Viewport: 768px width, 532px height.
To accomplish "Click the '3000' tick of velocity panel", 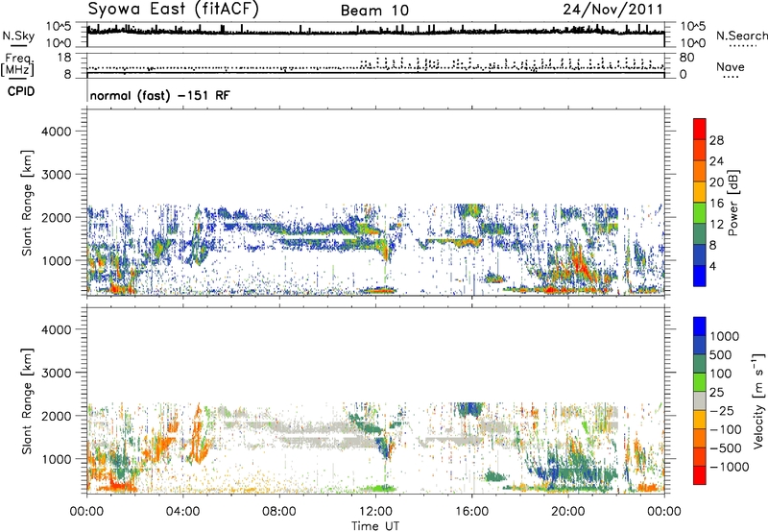I will point(56,373).
